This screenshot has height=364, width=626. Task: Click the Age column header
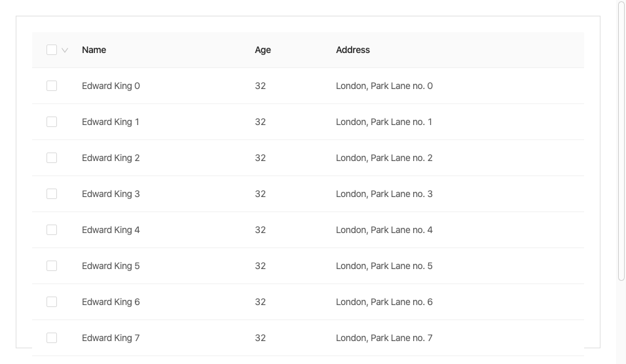pyautogui.click(x=263, y=50)
